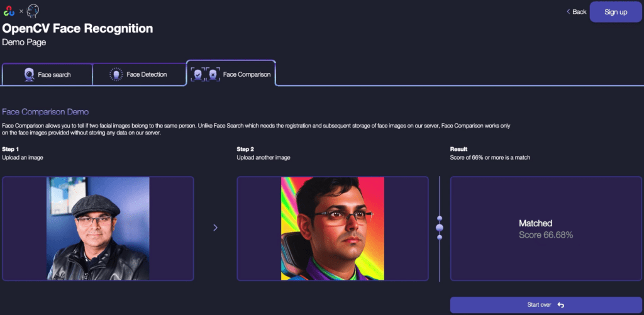
Task: Click 'Score of 66% or more is a match'
Action: pyautogui.click(x=490, y=158)
